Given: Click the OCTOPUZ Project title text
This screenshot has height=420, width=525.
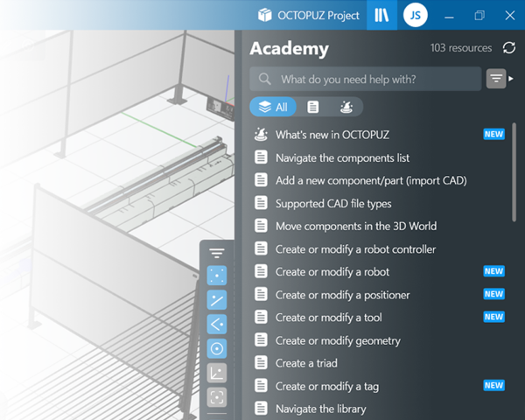Looking at the screenshot, I should (318, 16).
